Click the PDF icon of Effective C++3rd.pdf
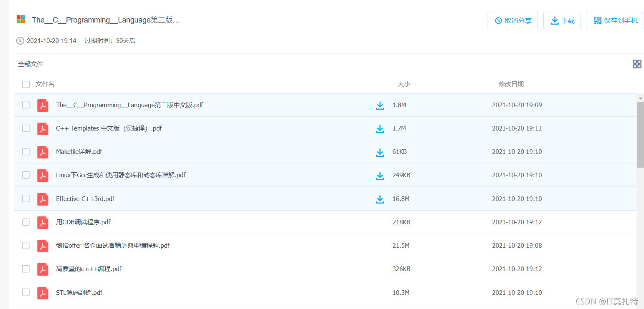 (43, 199)
